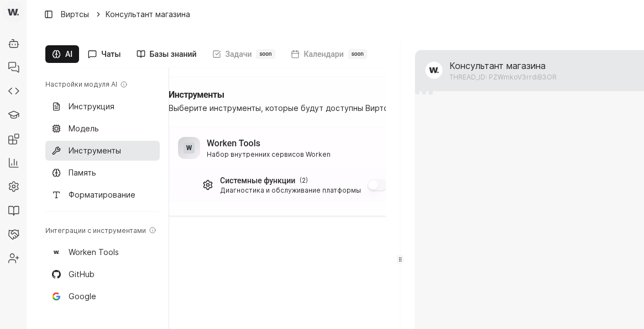Click the Консультант магазина thread header
Viewport: 644px width, 329px height.
click(x=498, y=70)
